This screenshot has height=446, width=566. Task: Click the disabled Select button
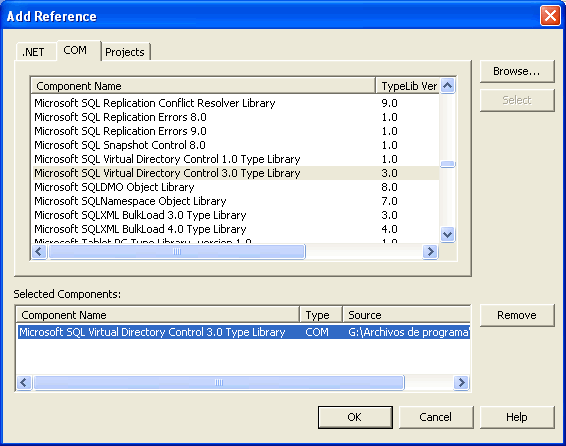click(x=517, y=100)
